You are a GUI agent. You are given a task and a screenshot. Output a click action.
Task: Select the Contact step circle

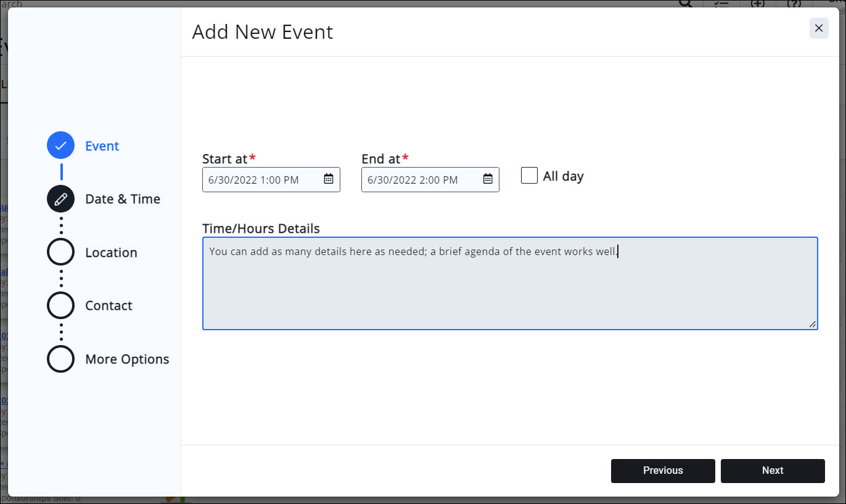tap(60, 306)
